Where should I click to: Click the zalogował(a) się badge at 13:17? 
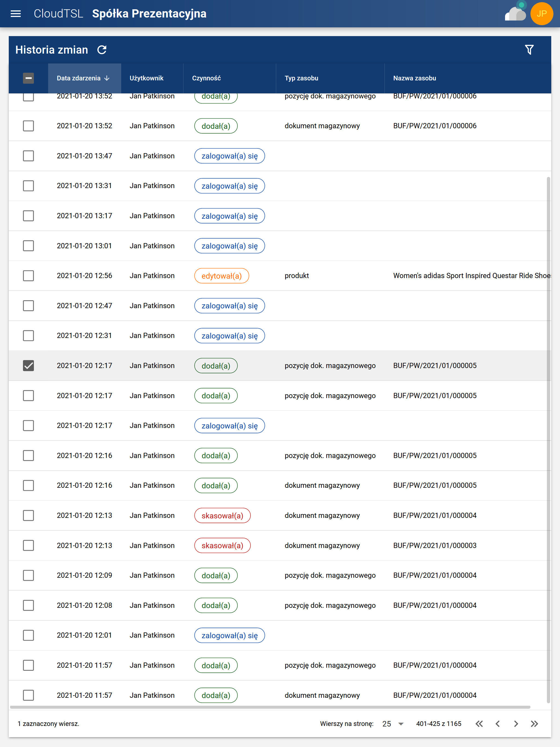point(229,216)
